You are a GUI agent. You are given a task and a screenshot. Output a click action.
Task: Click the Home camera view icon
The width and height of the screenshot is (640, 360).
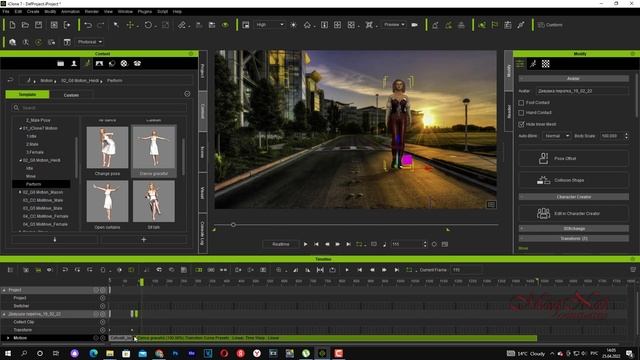click(307, 25)
